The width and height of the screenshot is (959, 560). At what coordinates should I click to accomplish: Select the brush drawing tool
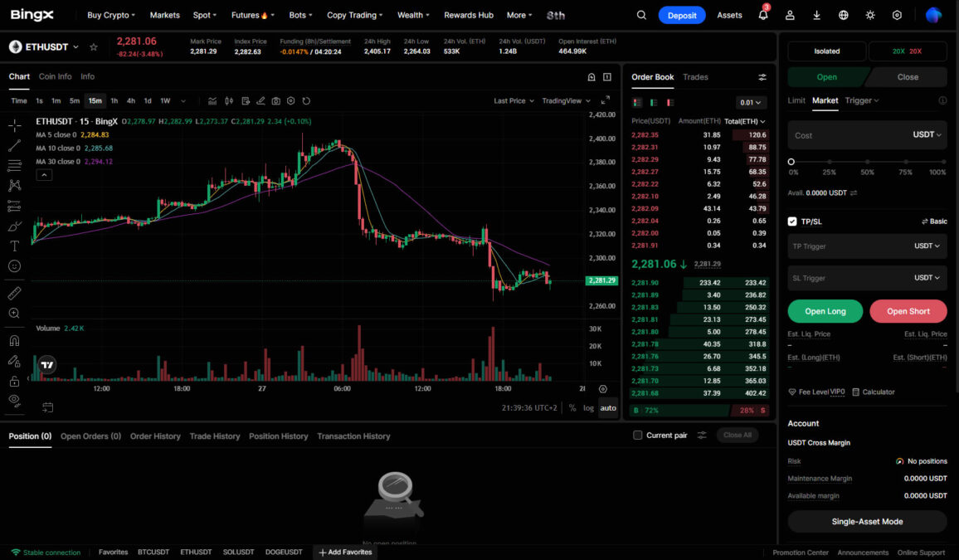15,226
